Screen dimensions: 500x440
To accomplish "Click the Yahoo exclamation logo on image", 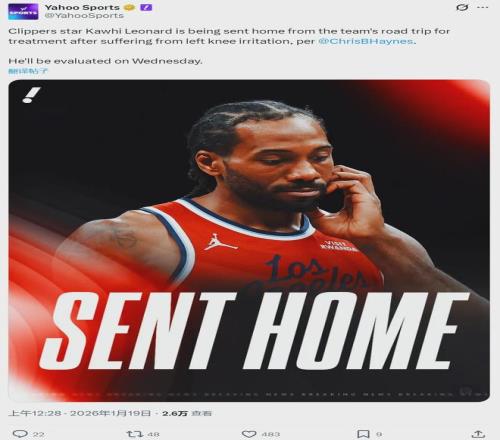I will pos(32,95).
